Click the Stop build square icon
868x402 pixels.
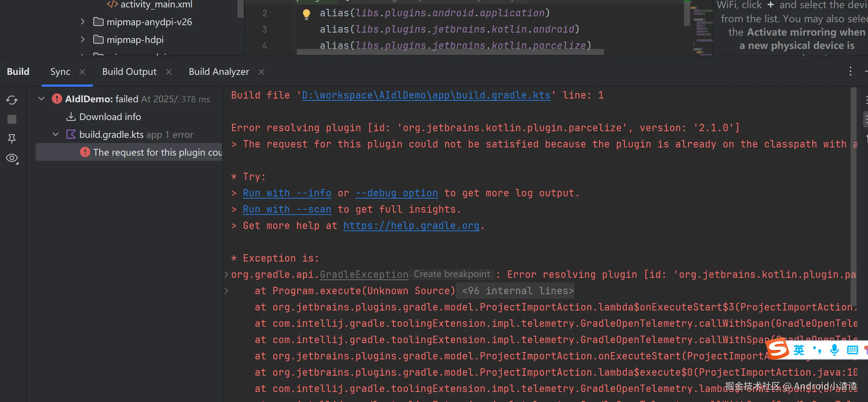(x=12, y=119)
